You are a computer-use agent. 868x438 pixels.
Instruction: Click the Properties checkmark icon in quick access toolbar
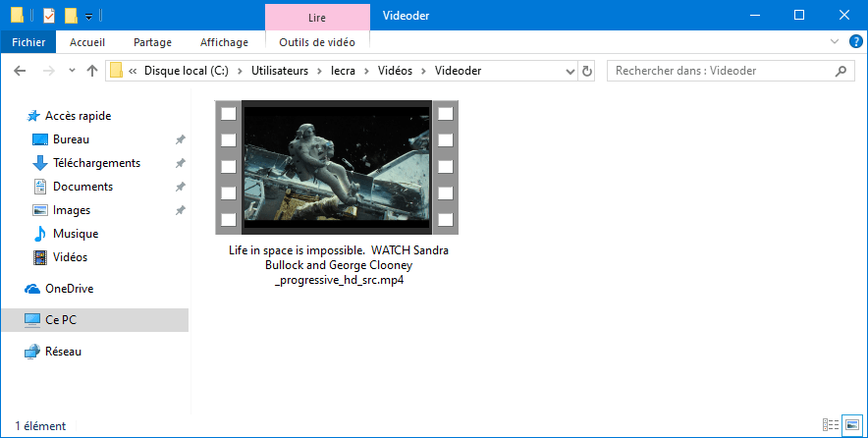coord(49,16)
